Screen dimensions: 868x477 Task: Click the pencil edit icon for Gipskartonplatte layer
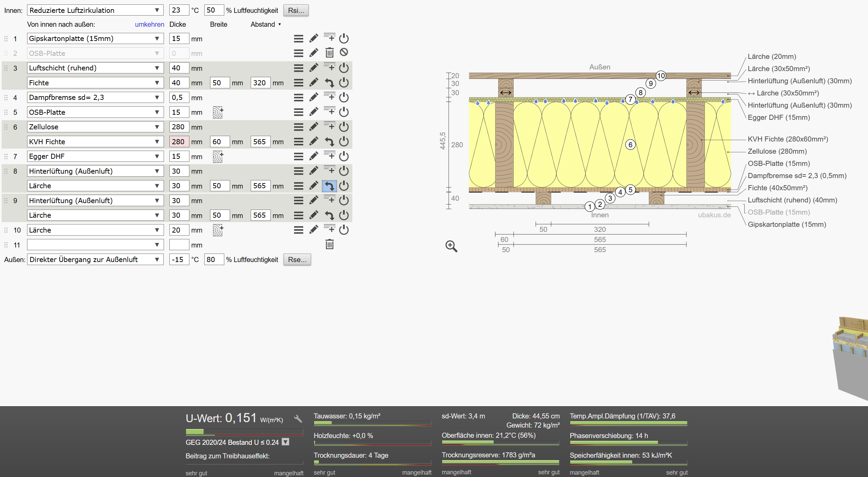314,38
